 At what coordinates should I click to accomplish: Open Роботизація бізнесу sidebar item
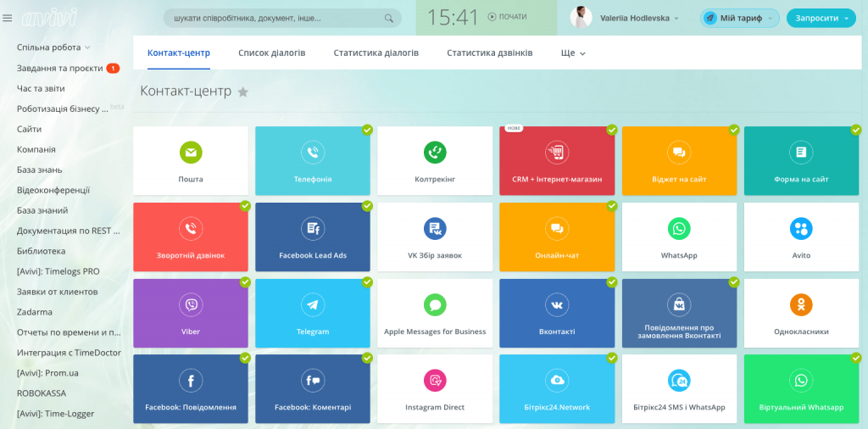(63, 109)
